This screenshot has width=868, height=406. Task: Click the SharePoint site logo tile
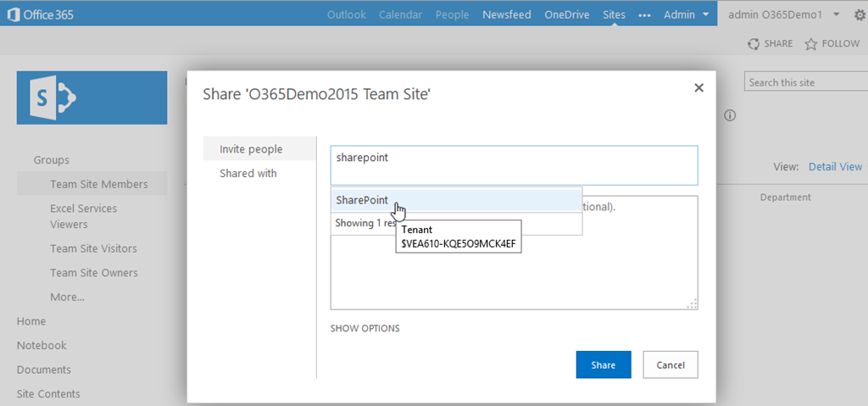[x=92, y=97]
